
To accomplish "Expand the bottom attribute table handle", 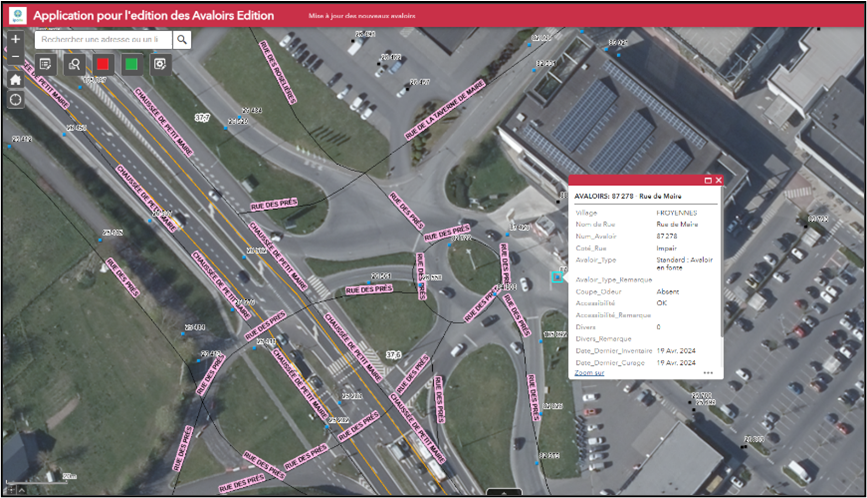I will (504, 493).
